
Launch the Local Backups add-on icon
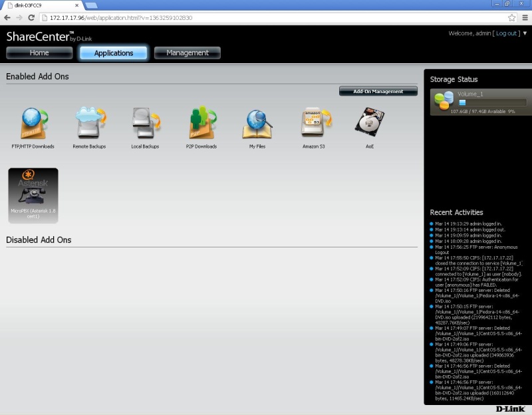click(x=146, y=123)
